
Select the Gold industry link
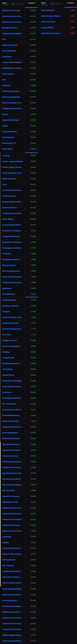(4, 39)
